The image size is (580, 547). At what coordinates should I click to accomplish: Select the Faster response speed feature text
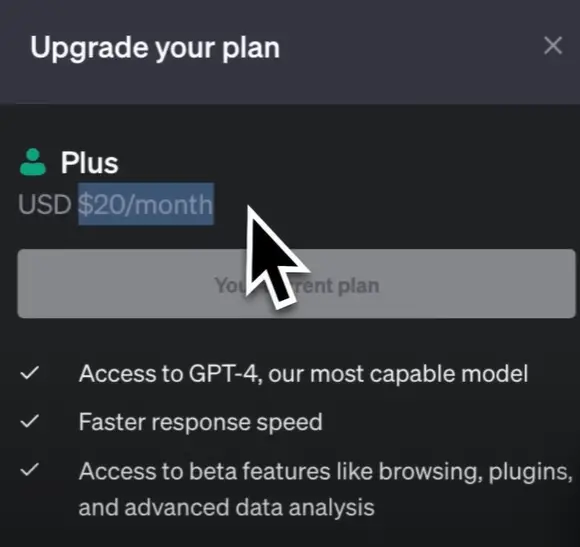pyautogui.click(x=200, y=422)
